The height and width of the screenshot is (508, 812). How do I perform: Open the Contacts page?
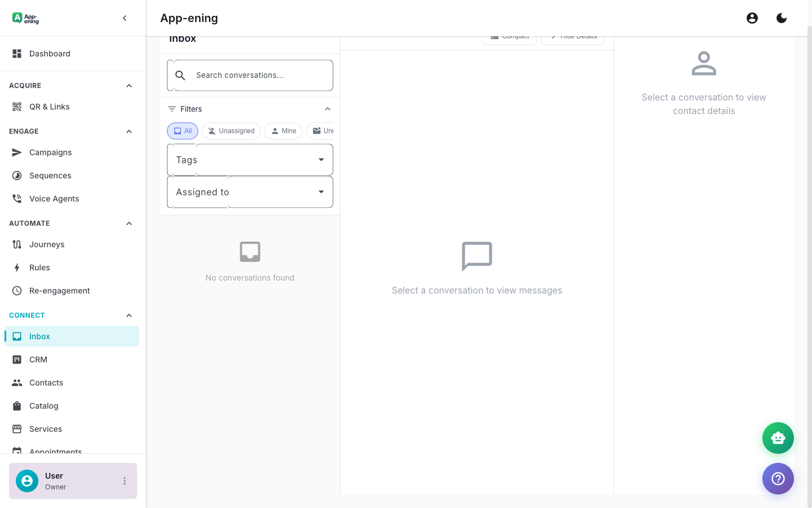click(46, 383)
